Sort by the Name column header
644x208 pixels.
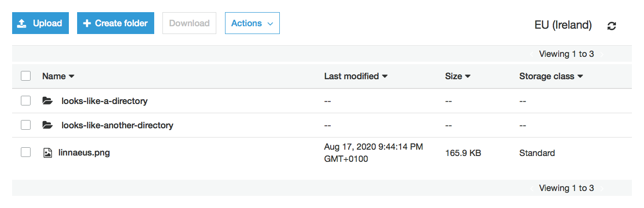[58, 76]
